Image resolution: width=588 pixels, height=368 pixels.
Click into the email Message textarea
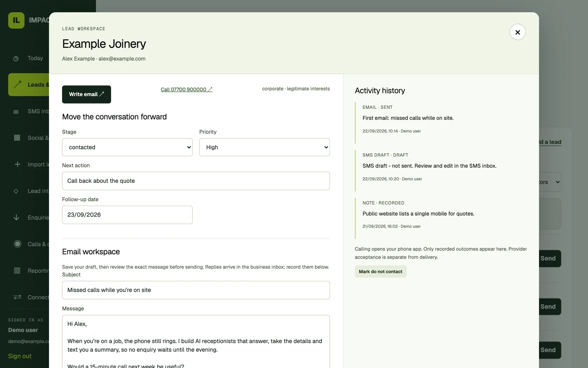[x=196, y=341]
